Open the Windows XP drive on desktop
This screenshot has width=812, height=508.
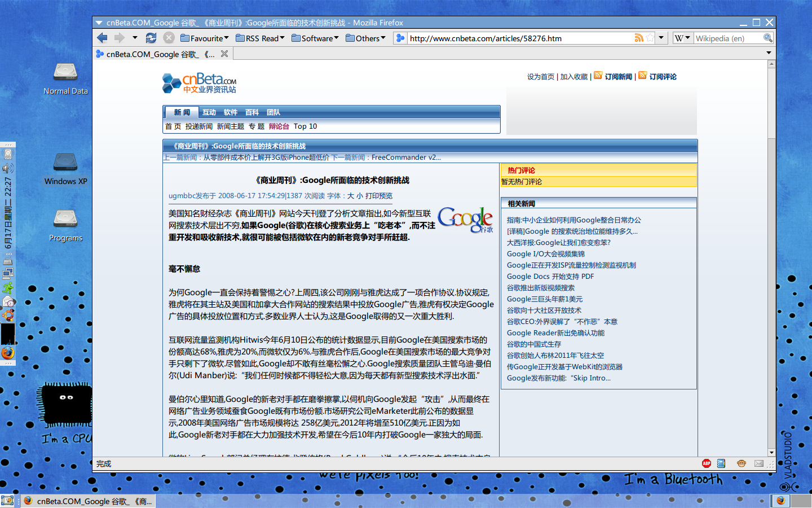65,169
